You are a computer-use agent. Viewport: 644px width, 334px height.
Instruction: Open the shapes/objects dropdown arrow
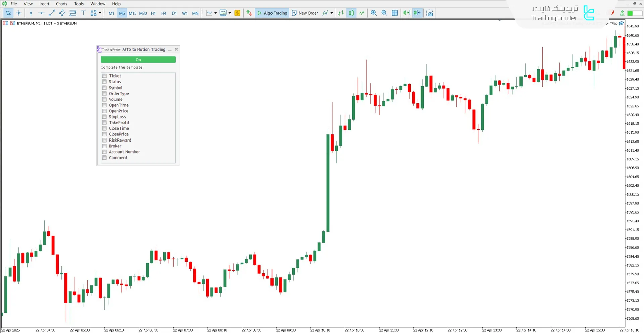(100, 13)
